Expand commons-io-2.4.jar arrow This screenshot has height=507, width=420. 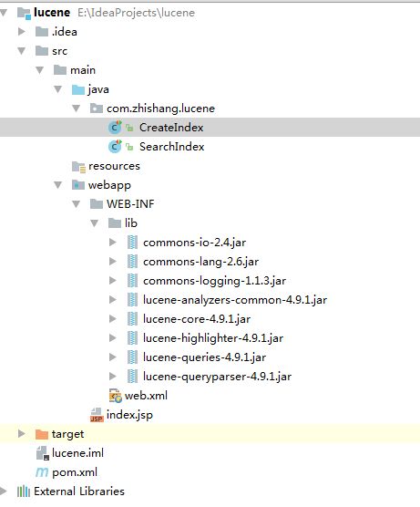(x=113, y=243)
